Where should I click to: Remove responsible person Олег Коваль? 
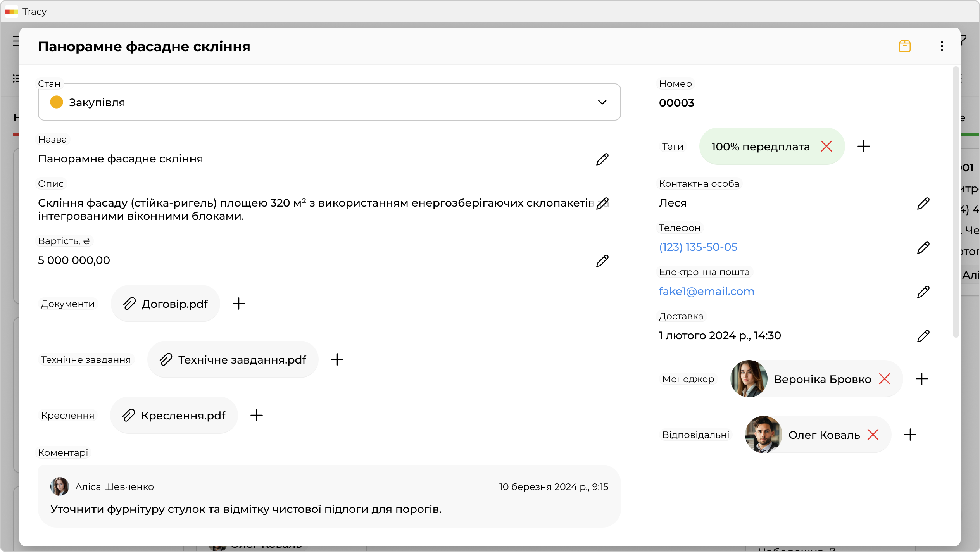point(873,435)
